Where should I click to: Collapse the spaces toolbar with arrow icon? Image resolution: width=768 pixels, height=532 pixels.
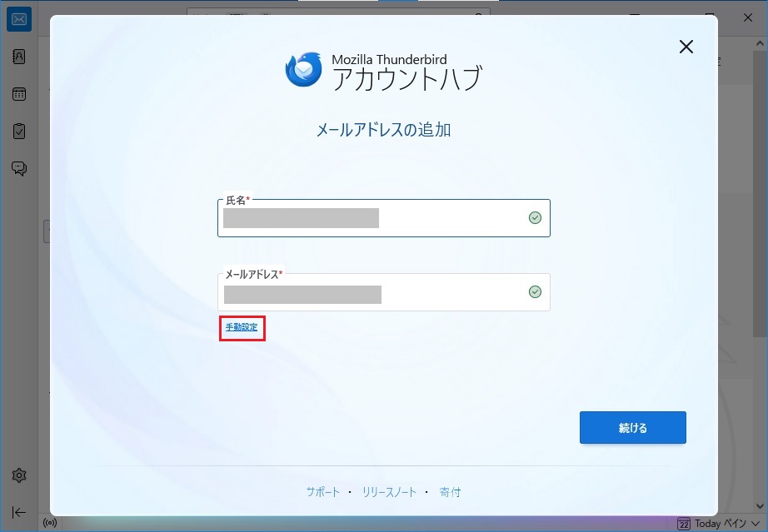click(19, 512)
